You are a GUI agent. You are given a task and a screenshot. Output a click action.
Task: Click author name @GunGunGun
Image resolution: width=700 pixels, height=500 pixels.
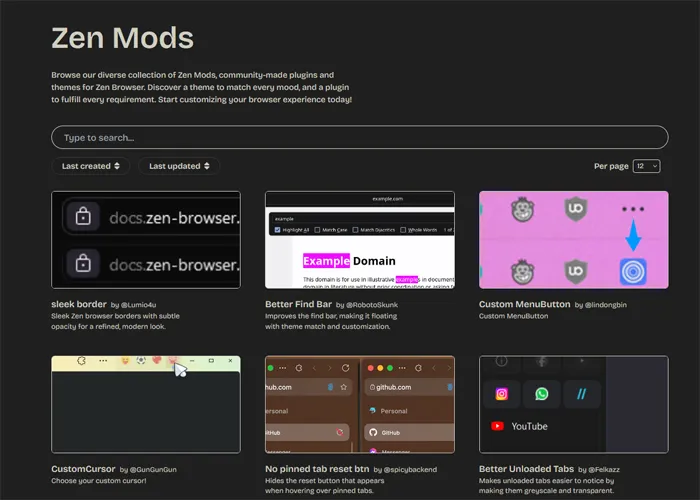pos(153,470)
